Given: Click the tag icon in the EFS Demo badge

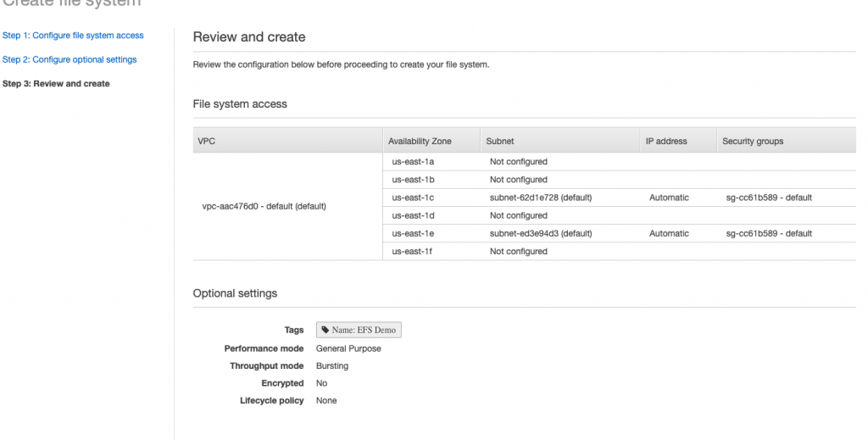Looking at the screenshot, I should coord(325,331).
